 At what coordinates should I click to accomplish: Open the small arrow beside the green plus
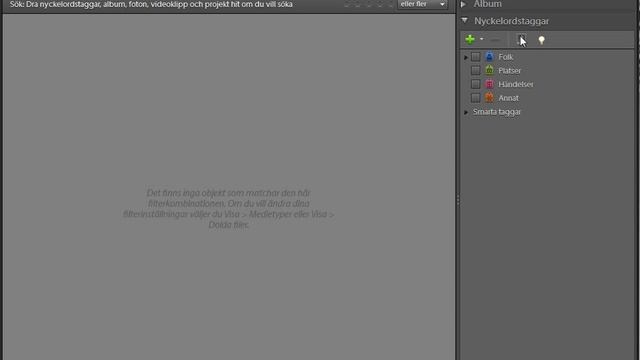(482, 39)
